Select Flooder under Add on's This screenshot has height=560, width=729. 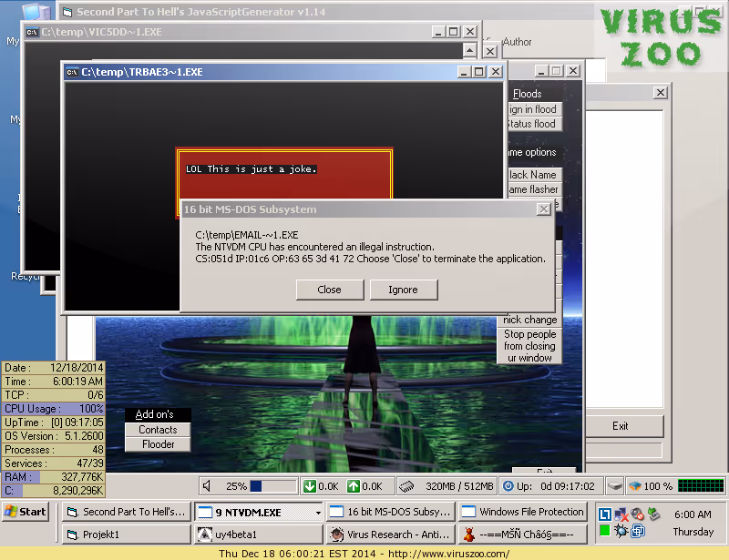pyautogui.click(x=158, y=444)
